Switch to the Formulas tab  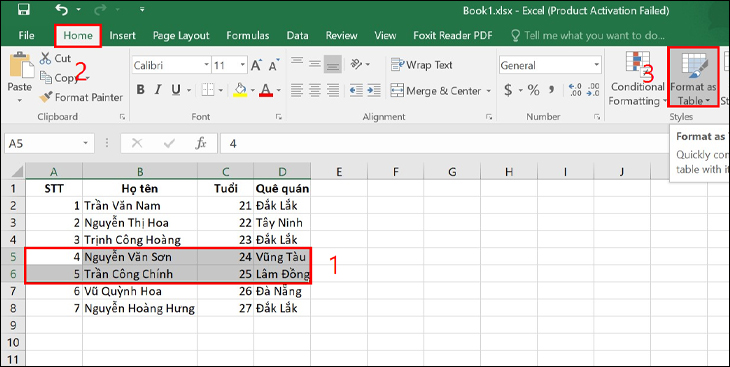click(x=248, y=35)
